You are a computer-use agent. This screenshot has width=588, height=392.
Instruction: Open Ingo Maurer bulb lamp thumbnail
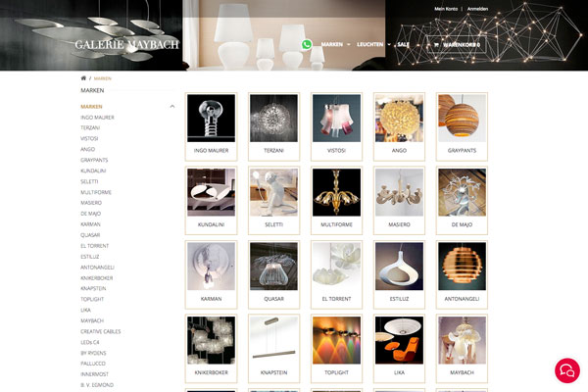[x=211, y=119]
